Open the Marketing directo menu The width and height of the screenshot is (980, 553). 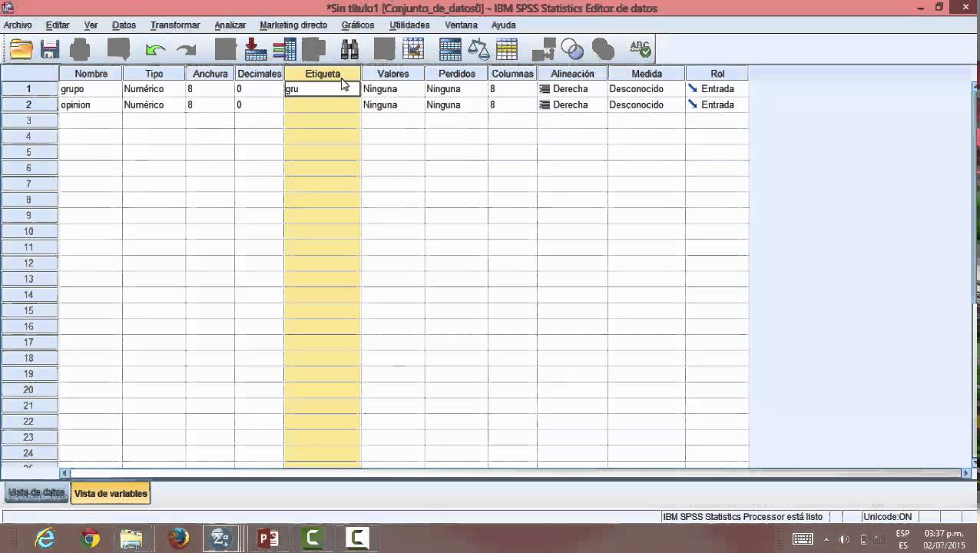(x=293, y=25)
